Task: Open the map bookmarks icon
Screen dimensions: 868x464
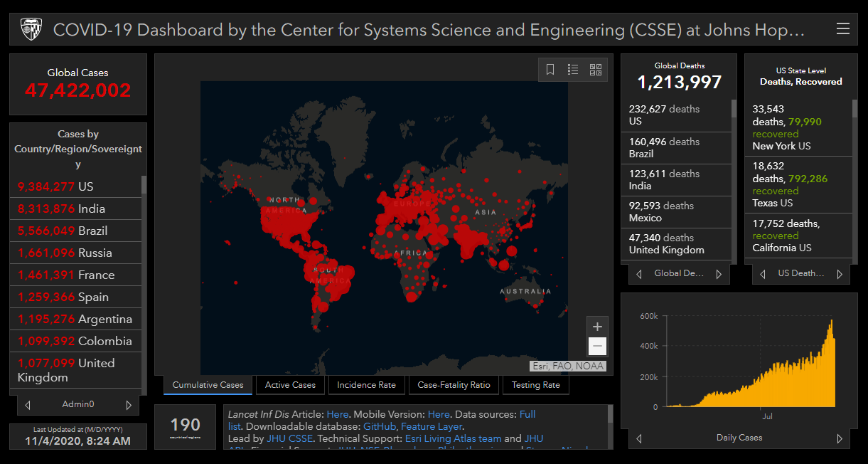Action: coord(550,70)
